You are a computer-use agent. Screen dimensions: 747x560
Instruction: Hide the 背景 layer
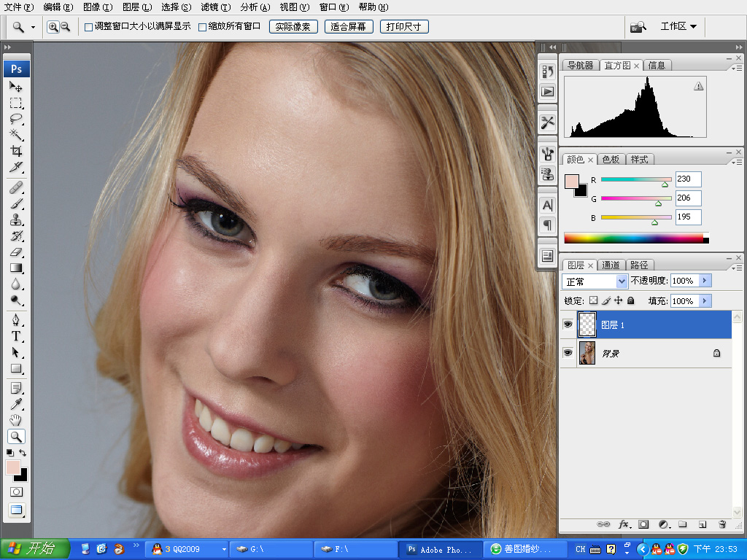(568, 353)
